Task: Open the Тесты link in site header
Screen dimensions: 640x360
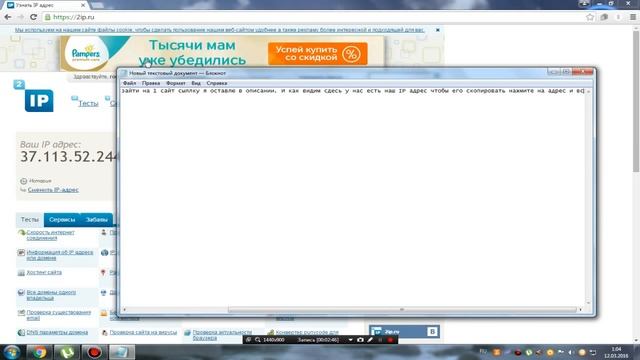Action: pyautogui.click(x=88, y=103)
